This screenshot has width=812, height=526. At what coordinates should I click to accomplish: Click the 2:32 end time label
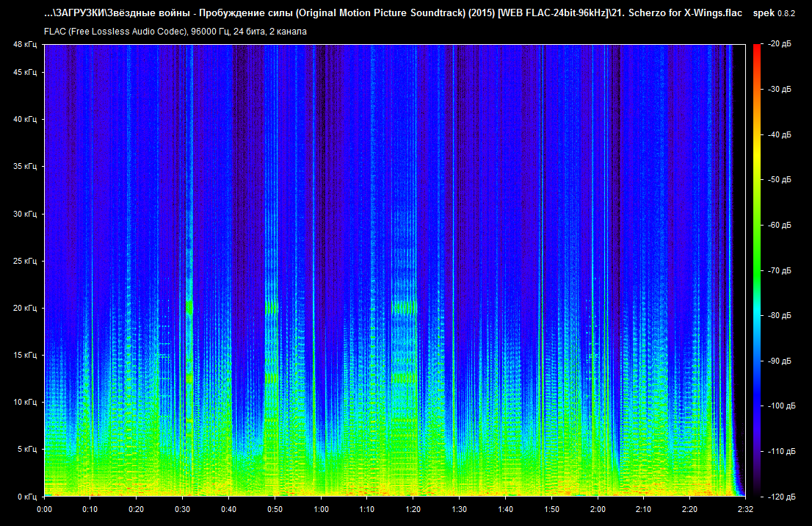[745, 509]
